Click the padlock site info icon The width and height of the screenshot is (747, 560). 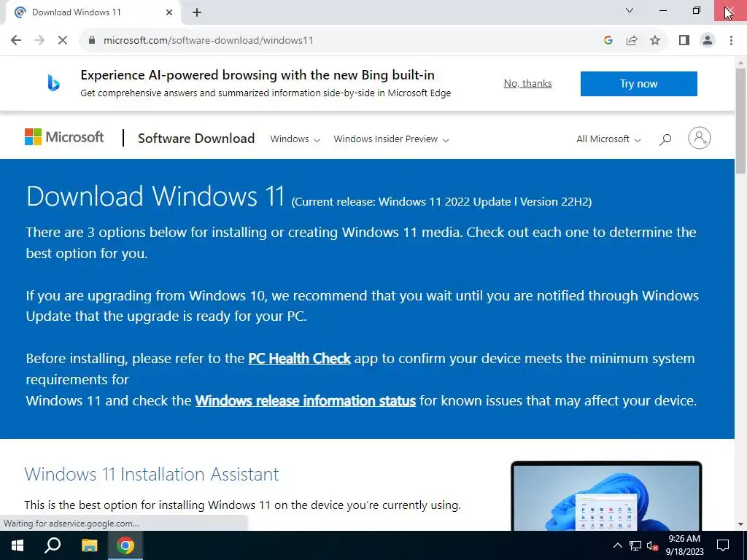pyautogui.click(x=92, y=40)
